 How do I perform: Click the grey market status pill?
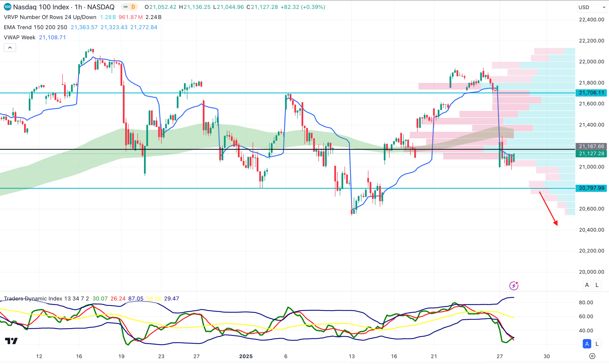(126, 7)
